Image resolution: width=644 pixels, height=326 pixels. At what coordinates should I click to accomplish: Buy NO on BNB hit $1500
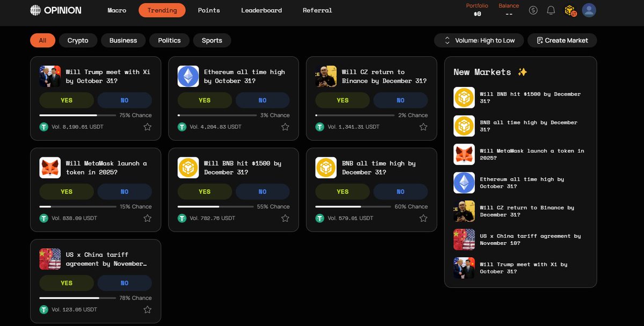coord(262,192)
